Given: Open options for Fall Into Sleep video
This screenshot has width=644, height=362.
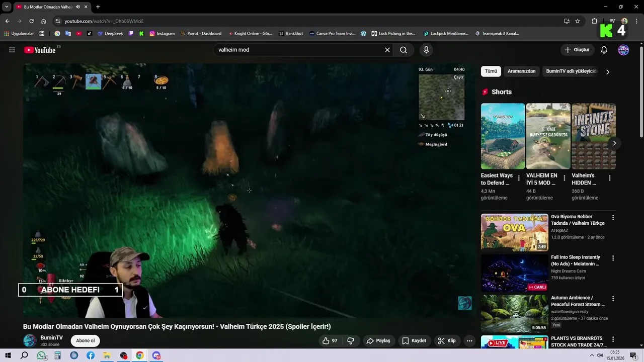Looking at the screenshot, I should point(613,258).
